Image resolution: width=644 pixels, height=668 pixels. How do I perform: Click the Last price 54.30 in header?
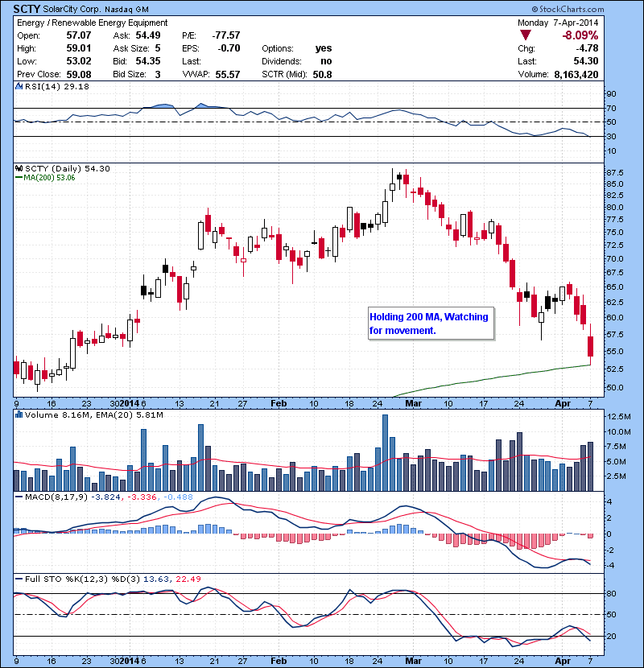pyautogui.click(x=585, y=61)
